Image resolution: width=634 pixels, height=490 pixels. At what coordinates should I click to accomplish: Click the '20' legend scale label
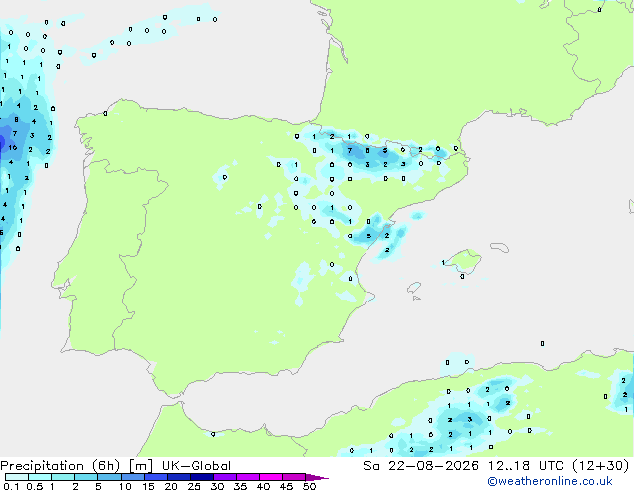coord(171,486)
